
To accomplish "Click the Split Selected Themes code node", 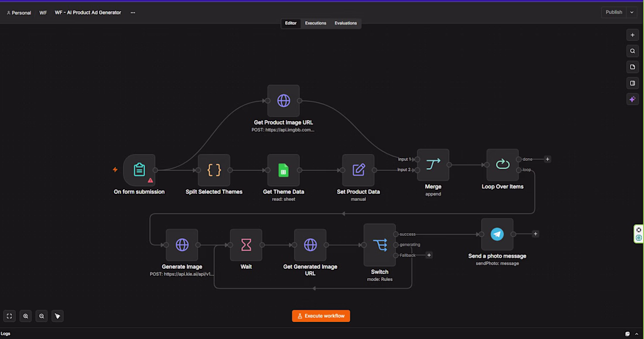I will coord(214,170).
